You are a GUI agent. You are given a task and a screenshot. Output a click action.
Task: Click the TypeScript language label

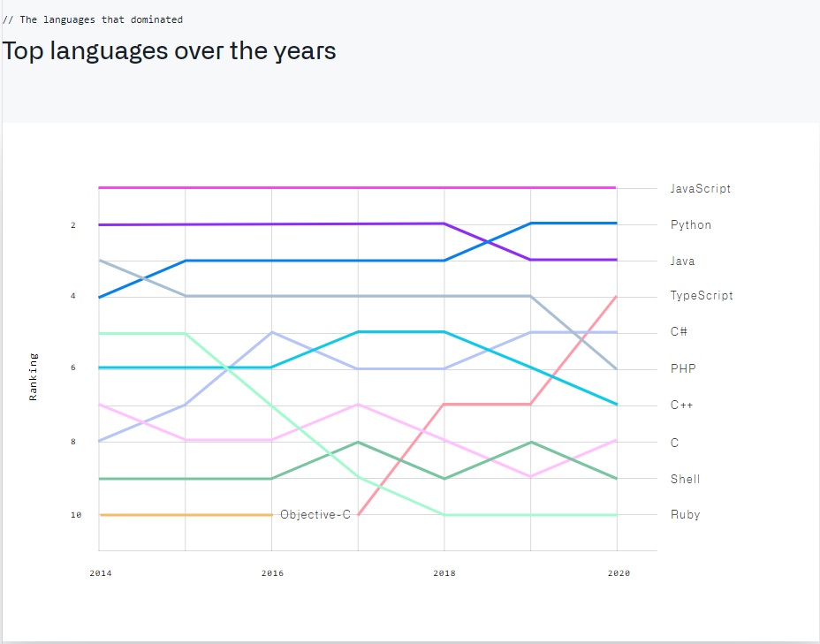click(702, 295)
